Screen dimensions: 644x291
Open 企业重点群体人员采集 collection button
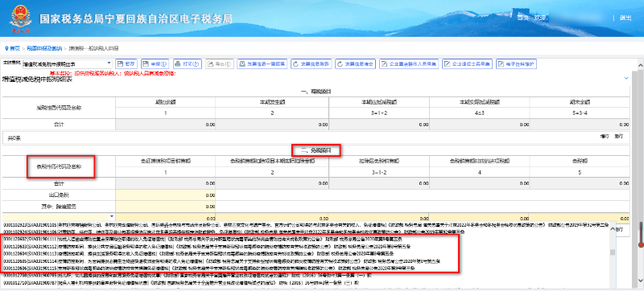(409, 64)
